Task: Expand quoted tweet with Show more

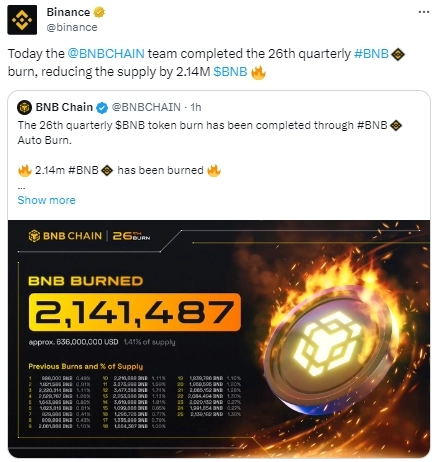Action: [x=46, y=200]
